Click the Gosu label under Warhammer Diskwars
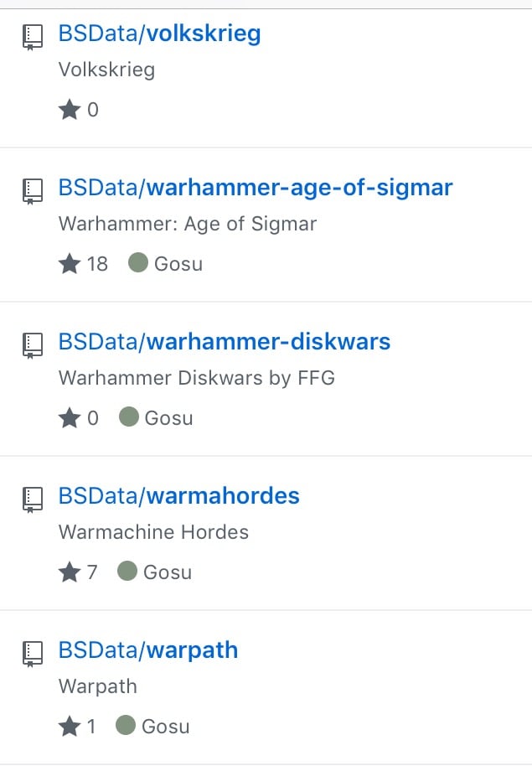This screenshot has height=766, width=532. (x=168, y=418)
